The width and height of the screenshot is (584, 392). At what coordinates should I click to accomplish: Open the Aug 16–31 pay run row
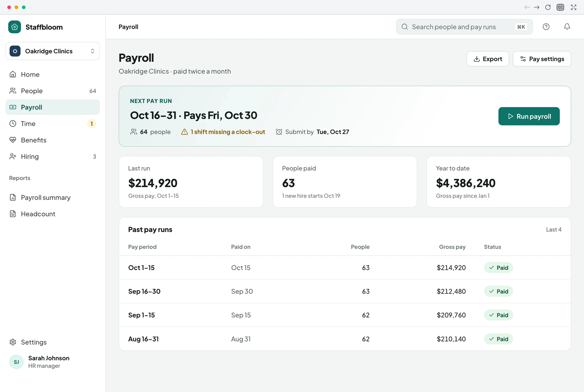click(x=345, y=339)
